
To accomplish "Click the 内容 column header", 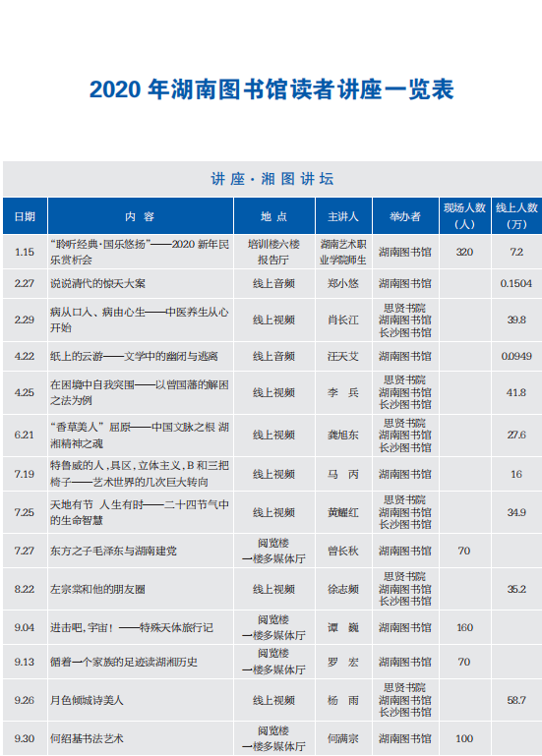I will pyautogui.click(x=141, y=216).
